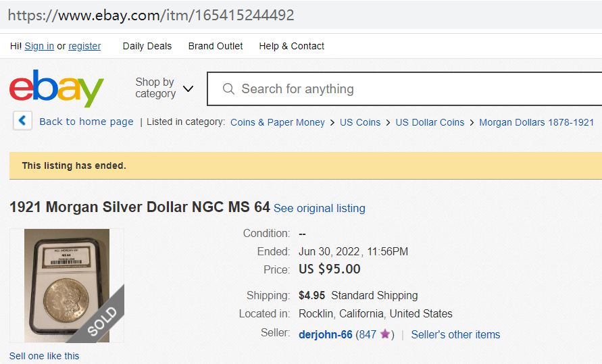Click the search magnifier icon

point(228,89)
